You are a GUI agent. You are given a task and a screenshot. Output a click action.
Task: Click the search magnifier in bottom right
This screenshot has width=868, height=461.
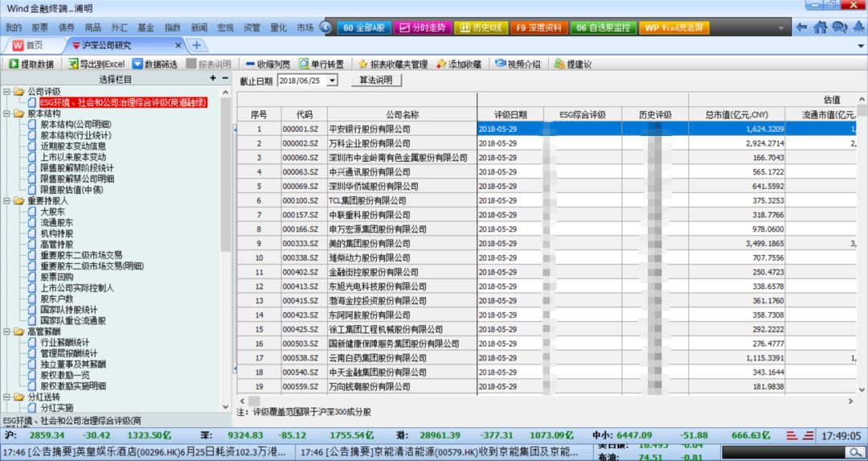pyautogui.click(x=855, y=453)
